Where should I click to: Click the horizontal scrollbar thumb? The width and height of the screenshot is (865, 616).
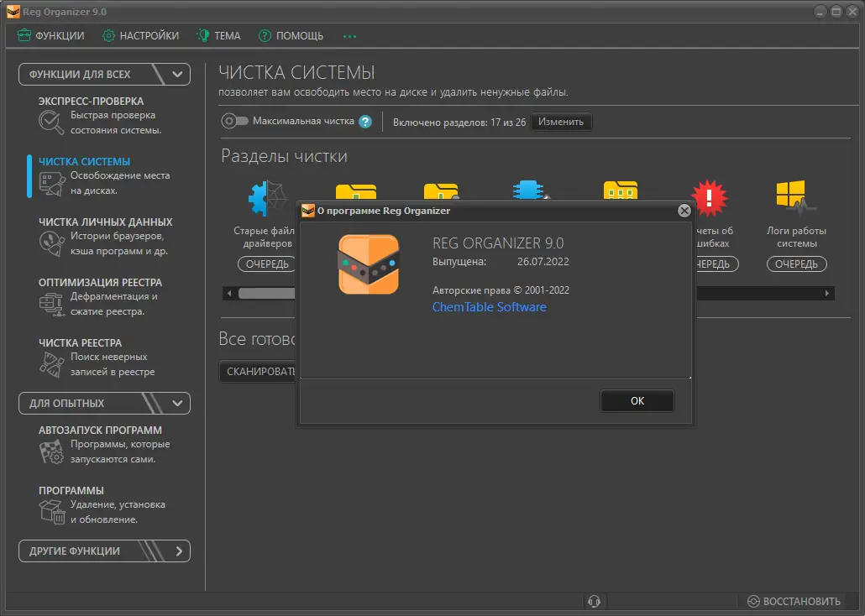267,294
